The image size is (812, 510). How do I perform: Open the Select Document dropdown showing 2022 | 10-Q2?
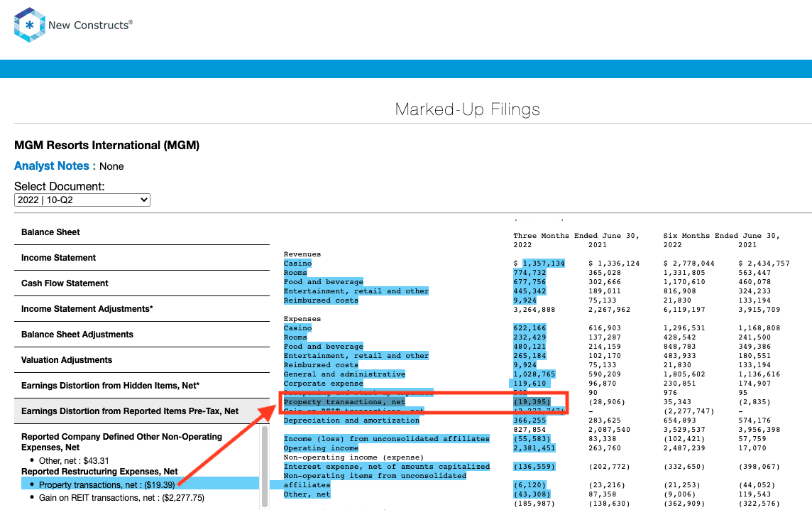(x=82, y=200)
